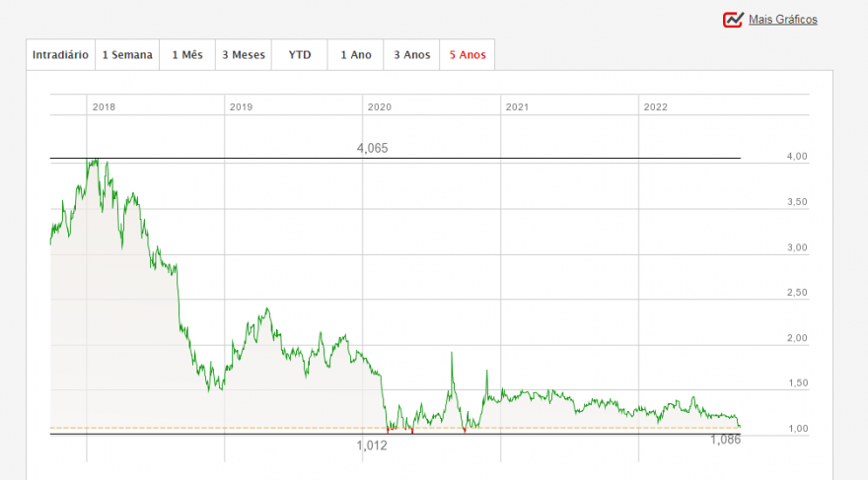Click the 2020 year label on the chart
The image size is (868, 480).
pyautogui.click(x=379, y=107)
